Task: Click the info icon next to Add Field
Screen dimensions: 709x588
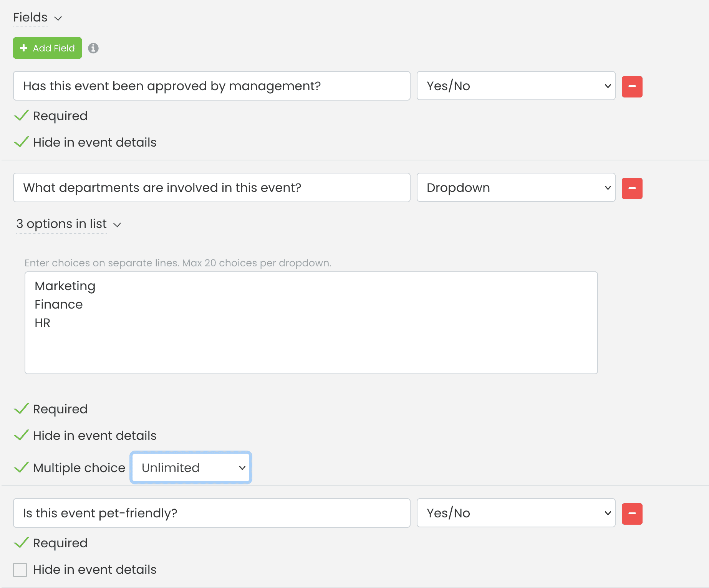Action: click(x=93, y=48)
